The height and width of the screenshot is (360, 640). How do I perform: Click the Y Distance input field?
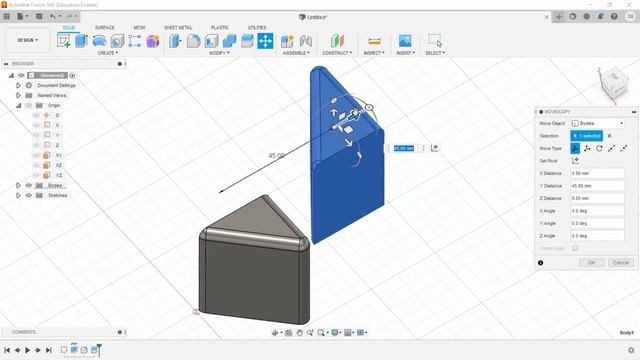coord(598,186)
